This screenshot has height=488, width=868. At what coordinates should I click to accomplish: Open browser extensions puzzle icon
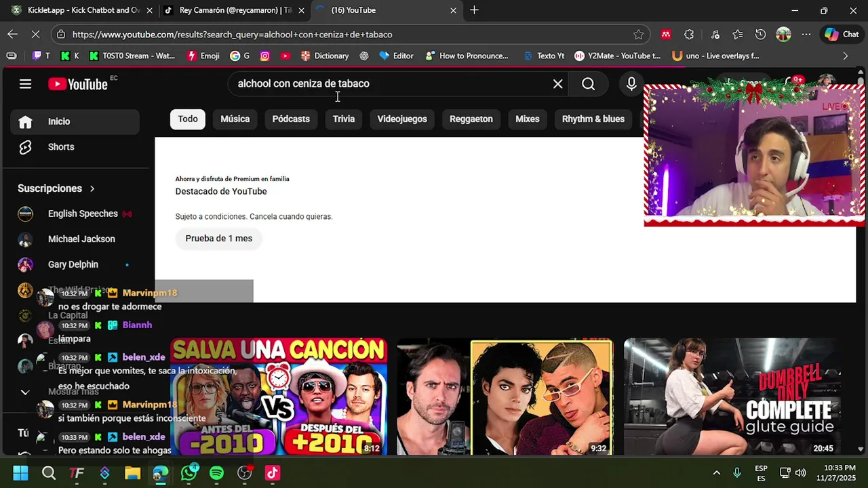tap(689, 35)
